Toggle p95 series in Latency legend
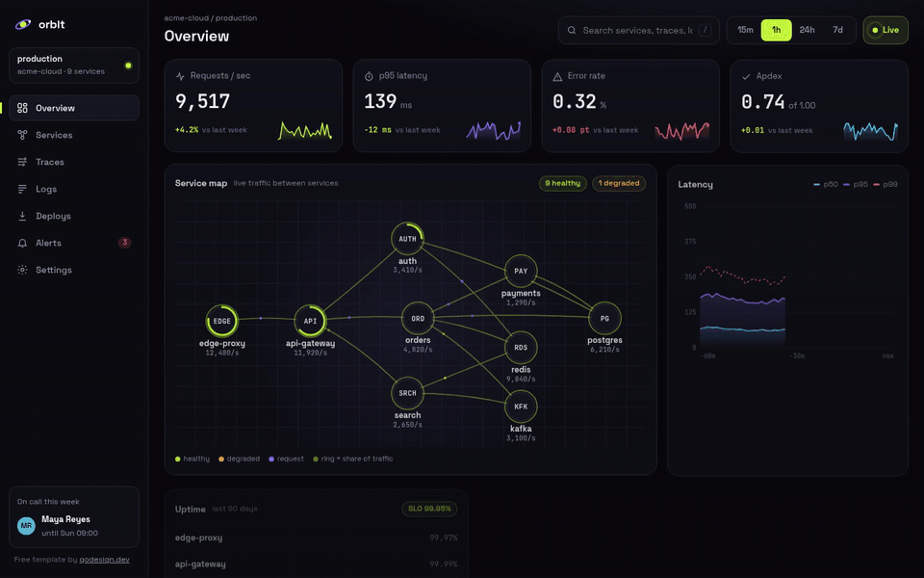924x578 pixels. coord(856,185)
